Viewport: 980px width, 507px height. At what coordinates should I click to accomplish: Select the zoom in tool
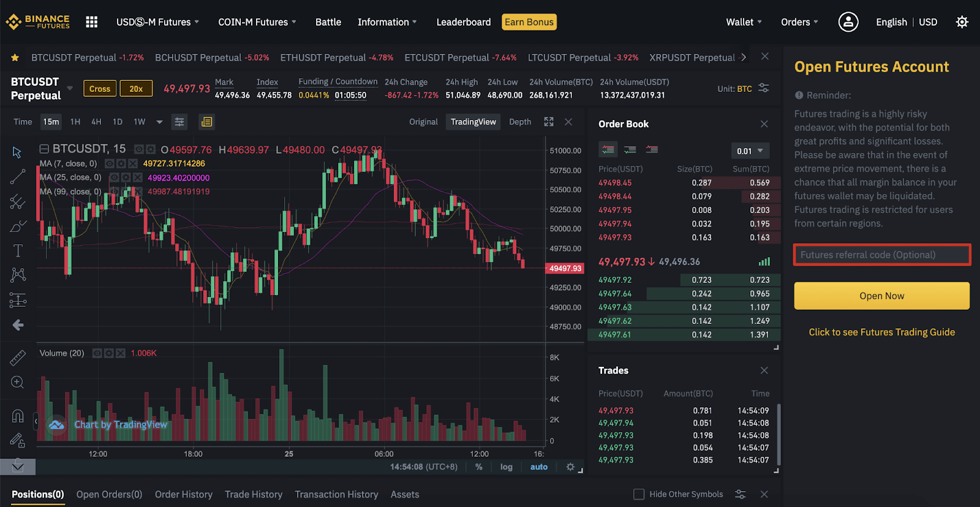[x=18, y=383]
